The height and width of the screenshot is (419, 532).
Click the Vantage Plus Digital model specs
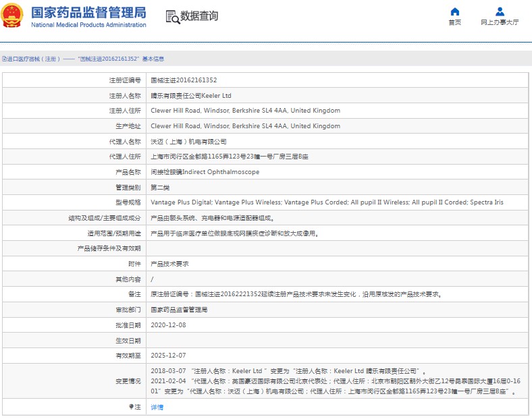(x=327, y=202)
